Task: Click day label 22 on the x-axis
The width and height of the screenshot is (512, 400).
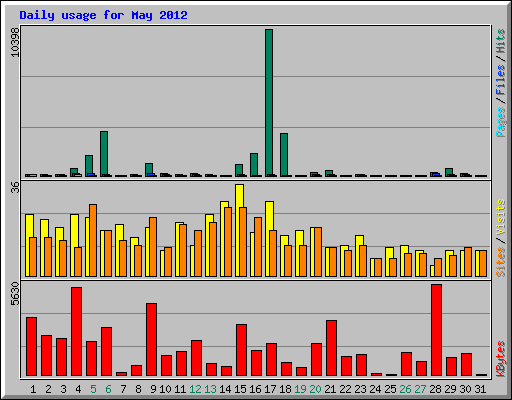Action: 345,389
